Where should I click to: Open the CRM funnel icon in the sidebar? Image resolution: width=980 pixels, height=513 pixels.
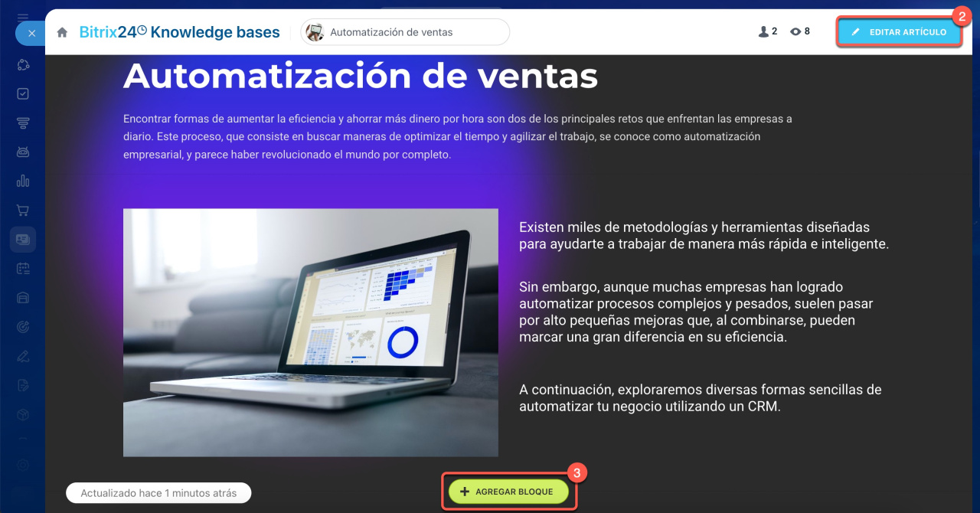click(23, 123)
